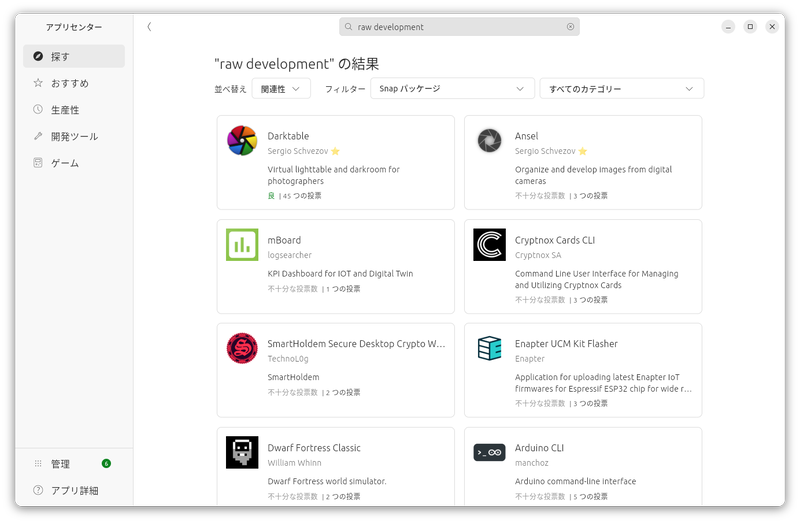Image resolution: width=800 pixels, height=523 pixels.
Task: Click the compass icon beside 探す
Action: [x=38, y=56]
